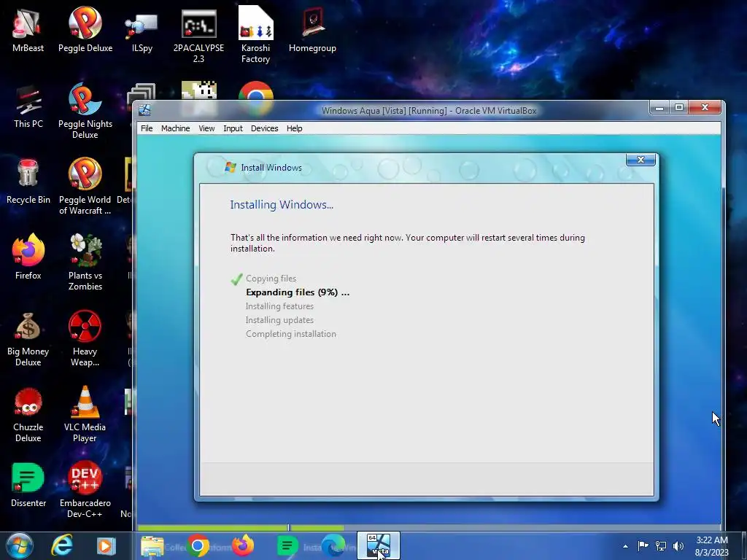Select the This PC desktop icon
This screenshot has width=747, height=560.
click(x=28, y=106)
